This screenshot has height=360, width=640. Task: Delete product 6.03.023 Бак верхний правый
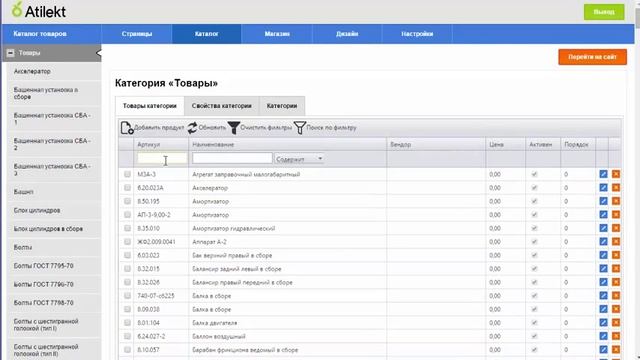point(616,255)
